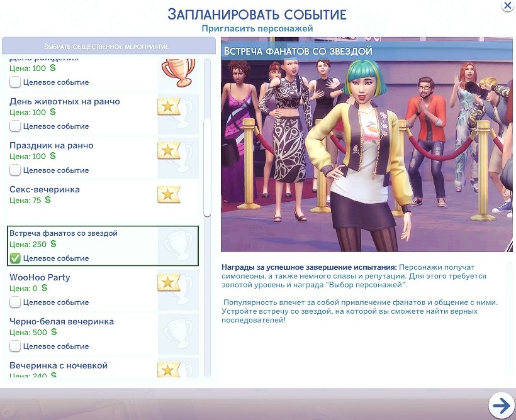This screenshot has height=420, width=516.
Task: Enable Целевое событие for WooHoo Party
Action: (15, 302)
